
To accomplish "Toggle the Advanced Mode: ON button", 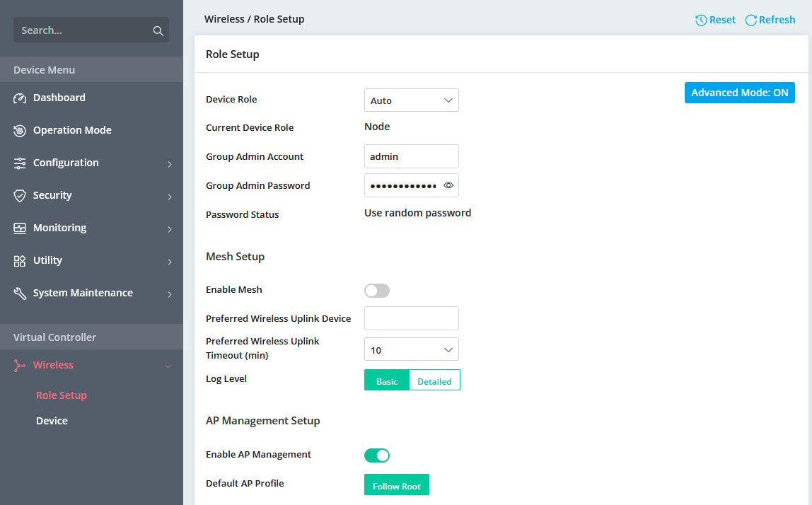I will click(x=740, y=93).
